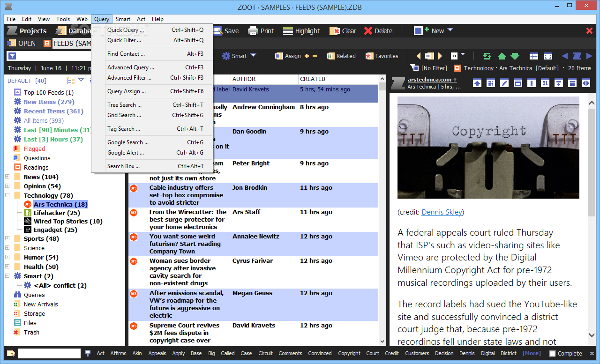The image size is (600, 364).
Task: Click the Smart gear button
Action: coord(234,56)
